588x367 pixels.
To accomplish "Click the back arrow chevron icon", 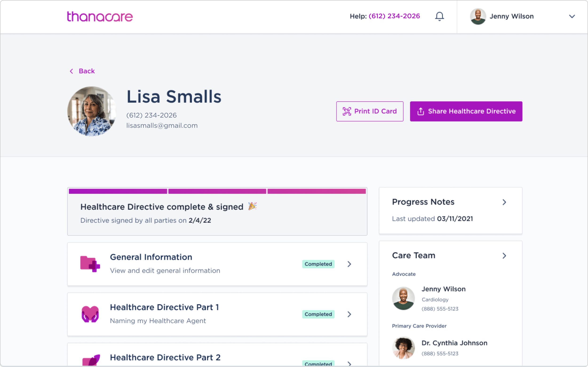I will click(x=72, y=71).
